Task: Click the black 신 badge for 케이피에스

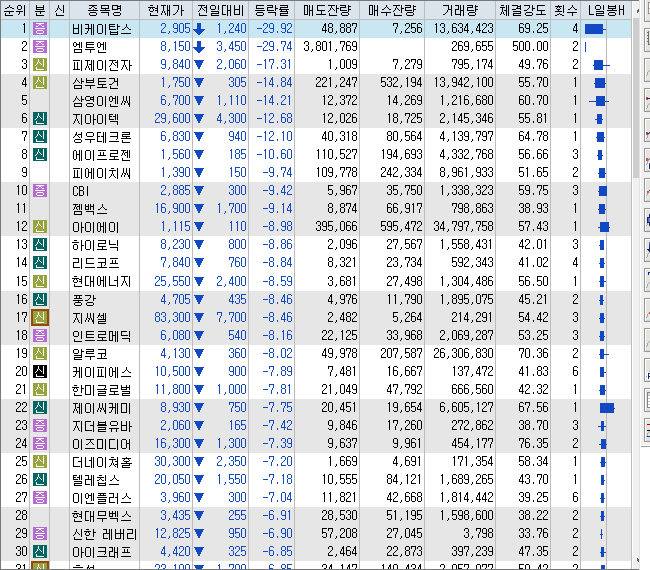Action: click(40, 371)
